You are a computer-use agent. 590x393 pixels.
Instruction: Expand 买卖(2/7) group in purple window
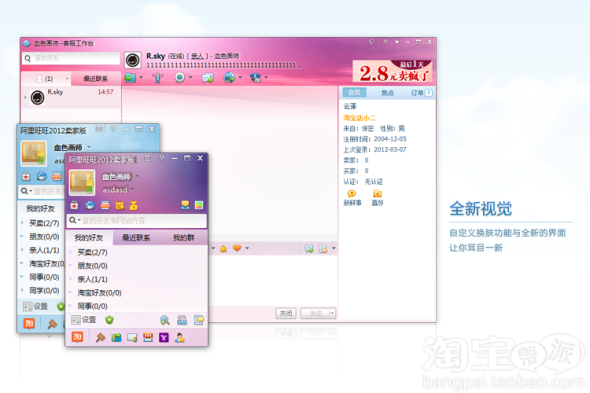[x=70, y=252]
